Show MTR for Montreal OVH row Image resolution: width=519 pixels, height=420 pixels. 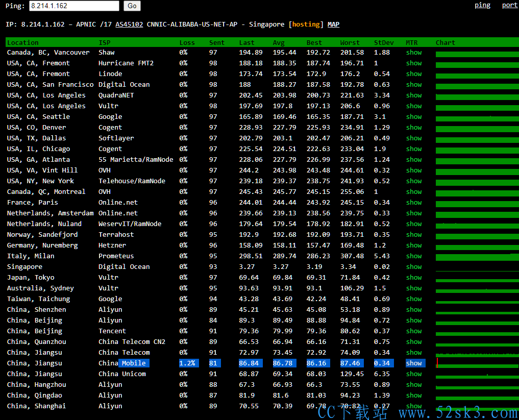coord(414,192)
